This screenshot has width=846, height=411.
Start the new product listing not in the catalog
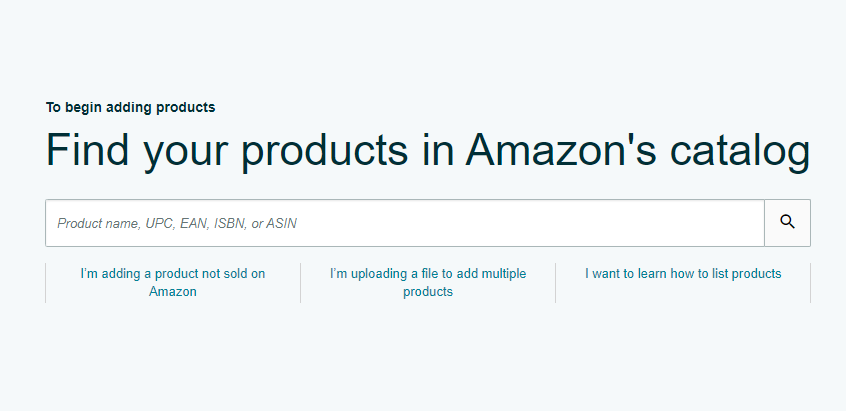173,282
